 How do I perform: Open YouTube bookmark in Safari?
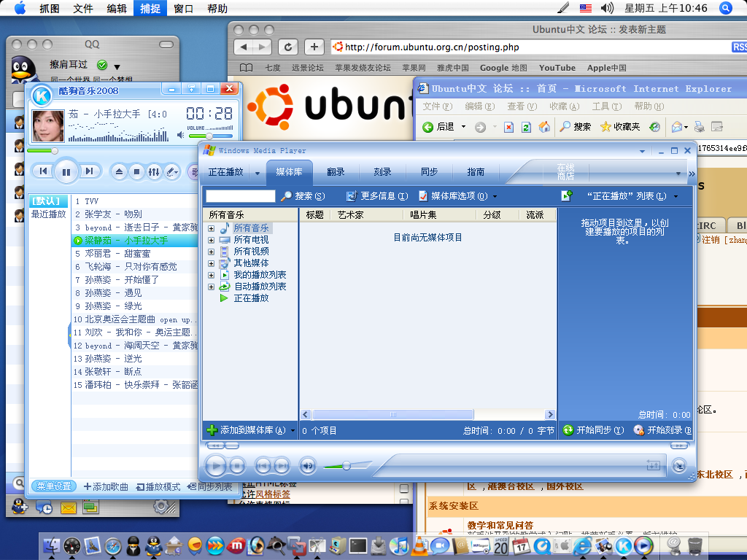point(557,68)
